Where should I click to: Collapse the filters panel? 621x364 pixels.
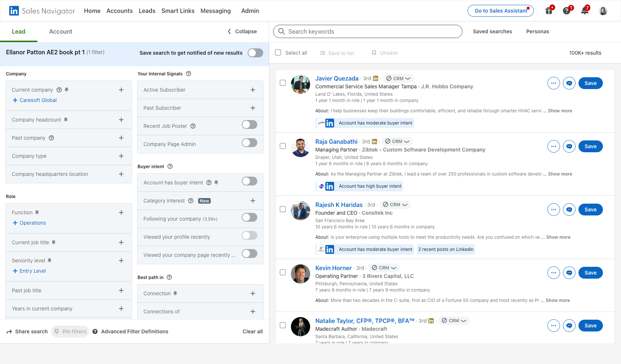[242, 31]
